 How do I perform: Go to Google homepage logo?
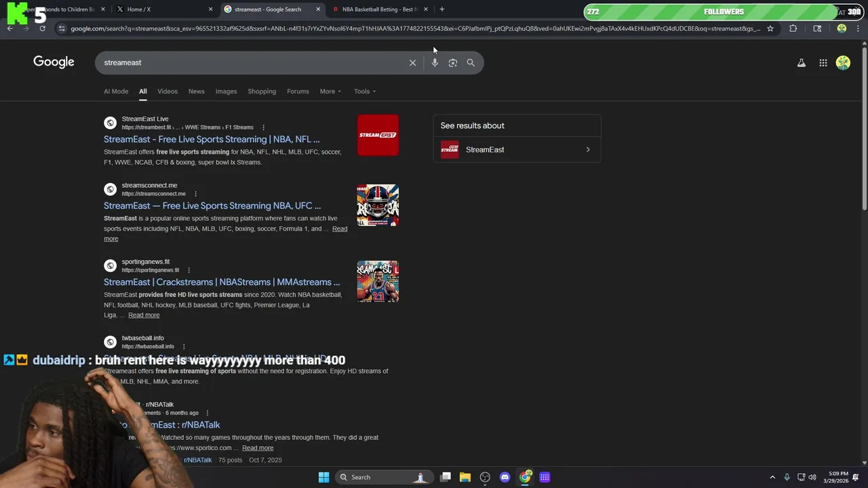point(54,62)
